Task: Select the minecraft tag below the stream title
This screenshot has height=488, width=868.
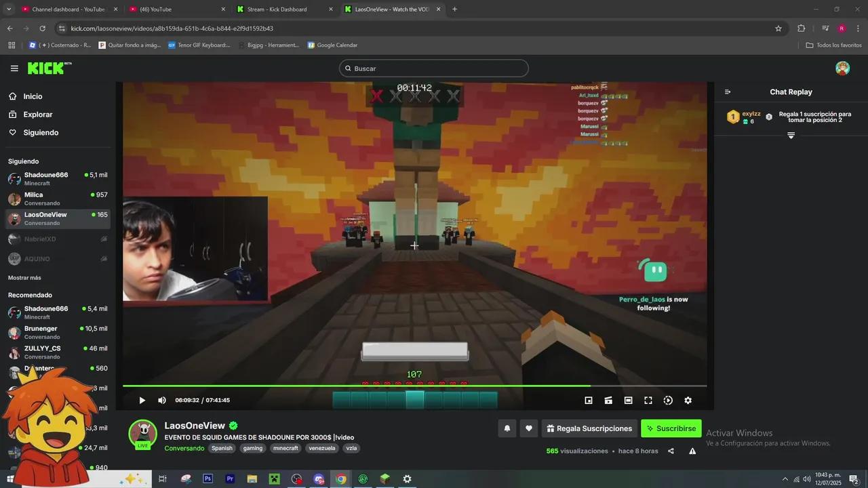Action: pyautogui.click(x=285, y=448)
